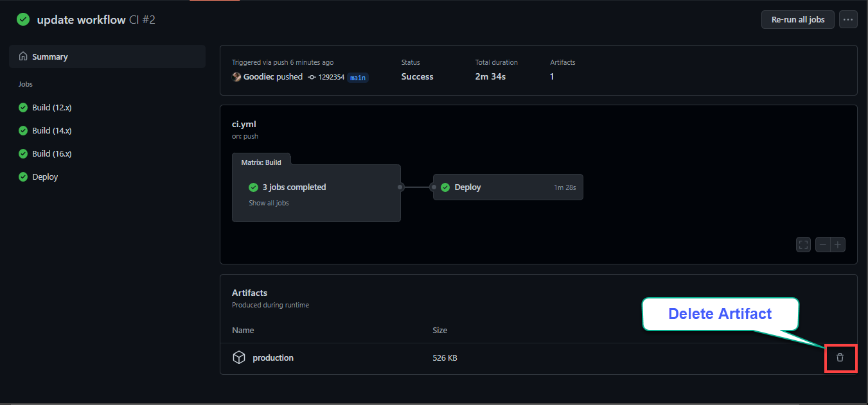This screenshot has height=405, width=868.
Task: Open the Deploy node in workflow graph
Action: tap(508, 187)
